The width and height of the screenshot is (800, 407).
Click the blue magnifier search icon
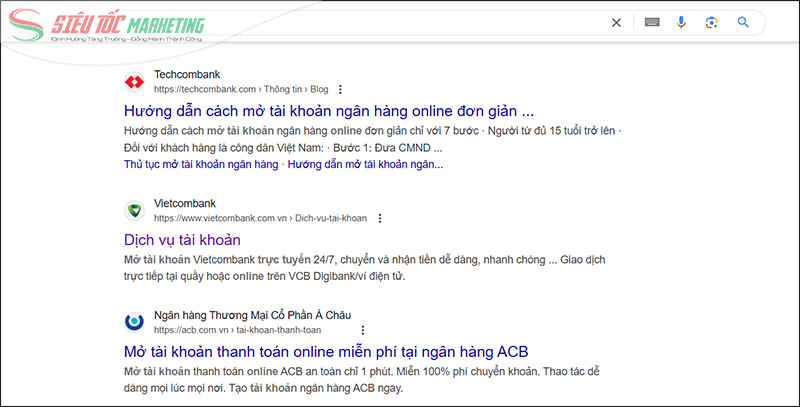pos(743,23)
